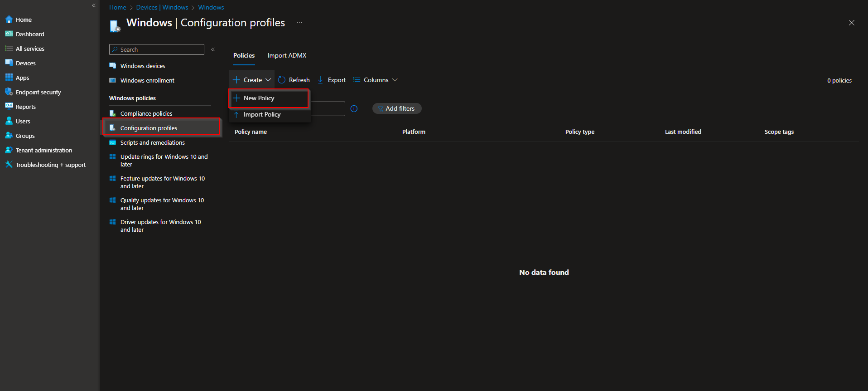Click the Home icon in left navigation

(x=9, y=20)
